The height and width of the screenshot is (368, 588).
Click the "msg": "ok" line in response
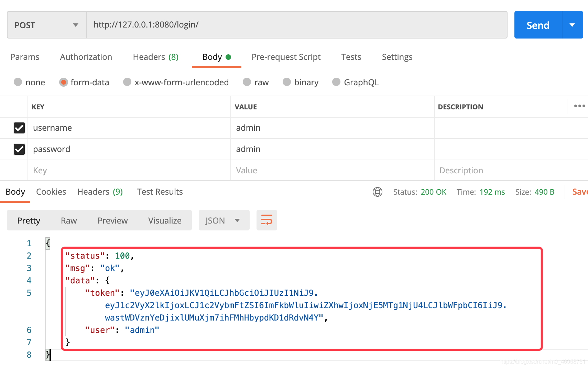coord(95,268)
